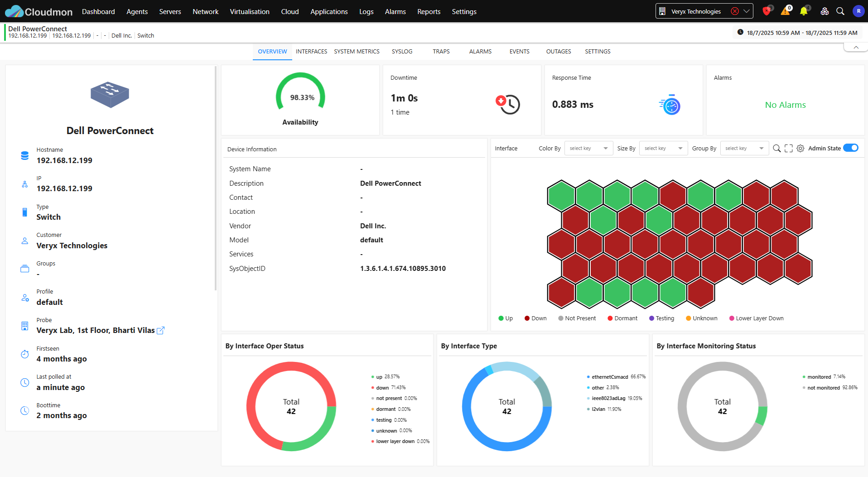
Task: Open the yellow bell notifications
Action: coord(804,11)
